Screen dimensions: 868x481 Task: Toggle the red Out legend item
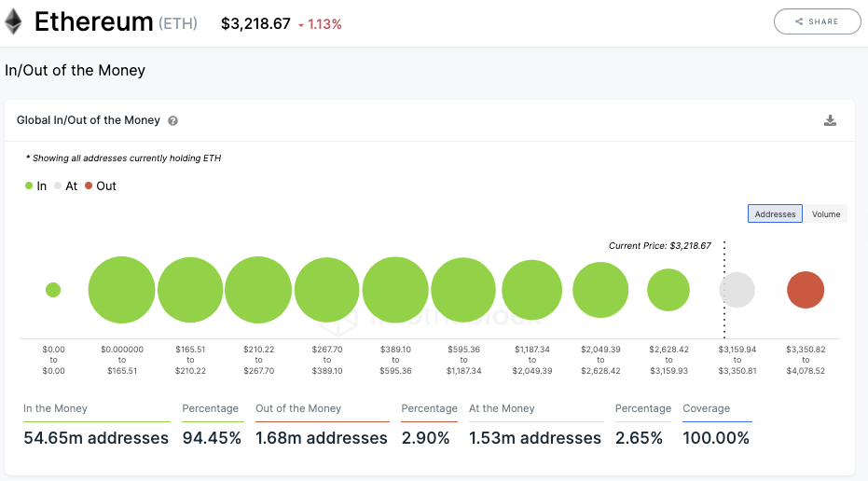point(100,186)
